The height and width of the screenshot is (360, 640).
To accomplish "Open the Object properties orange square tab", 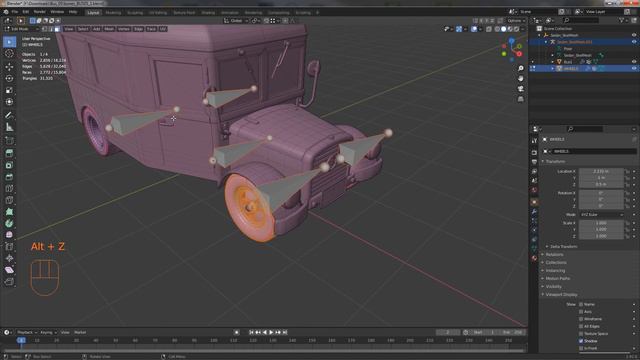I will (x=534, y=202).
